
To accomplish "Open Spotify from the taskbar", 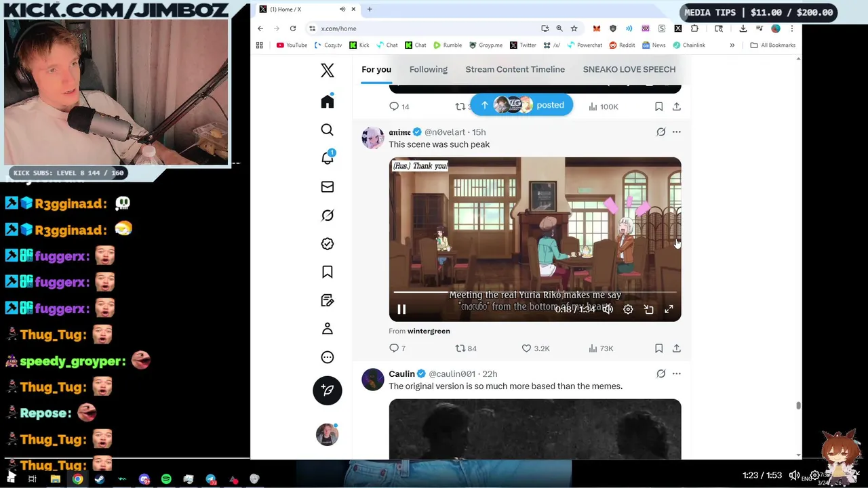I will [x=166, y=479].
